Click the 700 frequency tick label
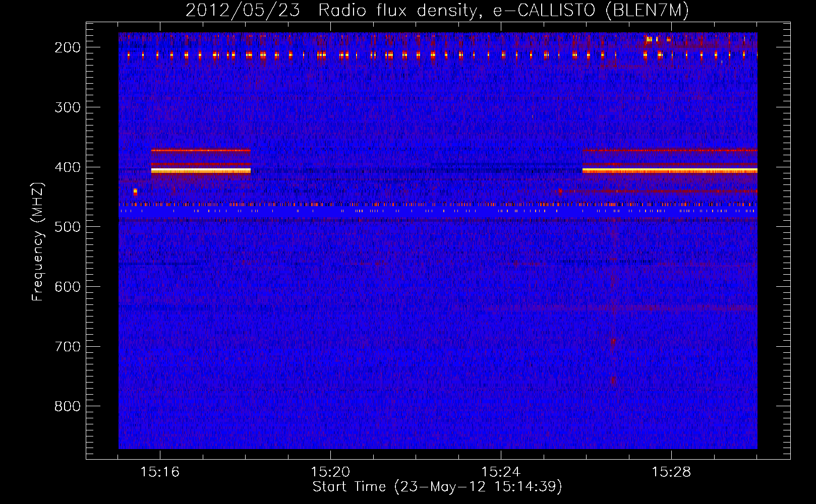 coord(68,347)
